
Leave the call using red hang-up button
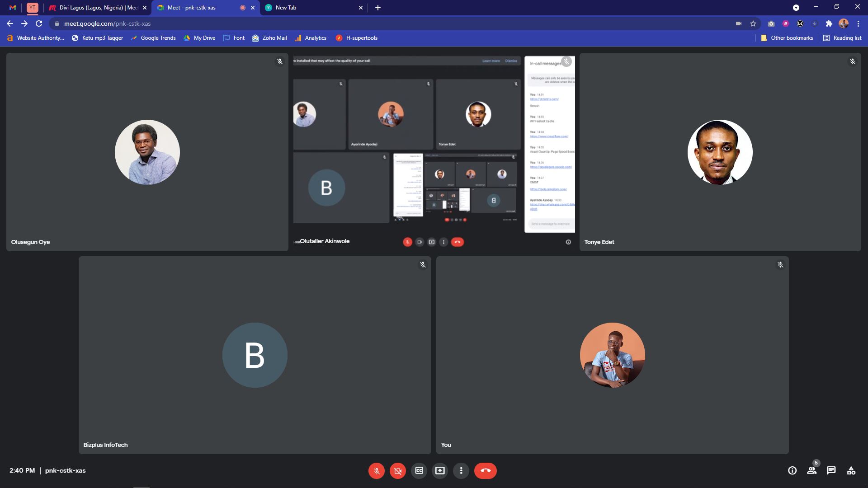pos(485,471)
